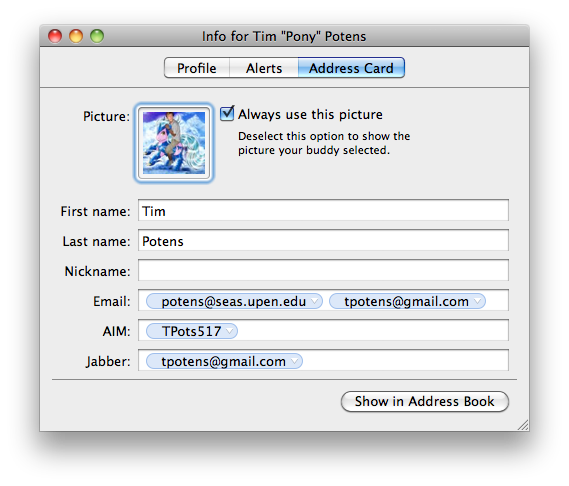Click the First name field
This screenshot has height=486, width=569.
pos(323,210)
